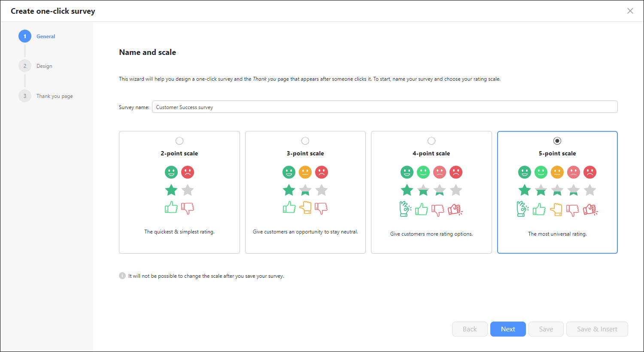Image resolution: width=644 pixels, height=352 pixels.
Task: Select the 5-point scale radio button
Action: [557, 141]
